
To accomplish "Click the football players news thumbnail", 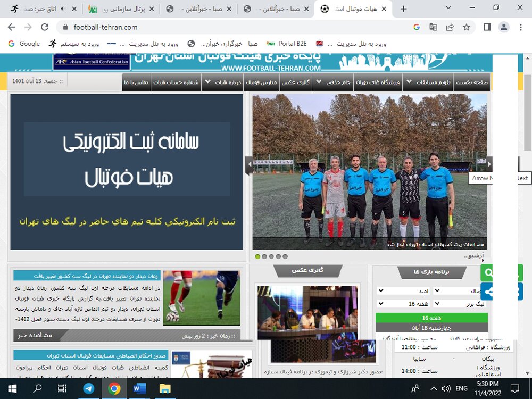I will pos(201,297).
